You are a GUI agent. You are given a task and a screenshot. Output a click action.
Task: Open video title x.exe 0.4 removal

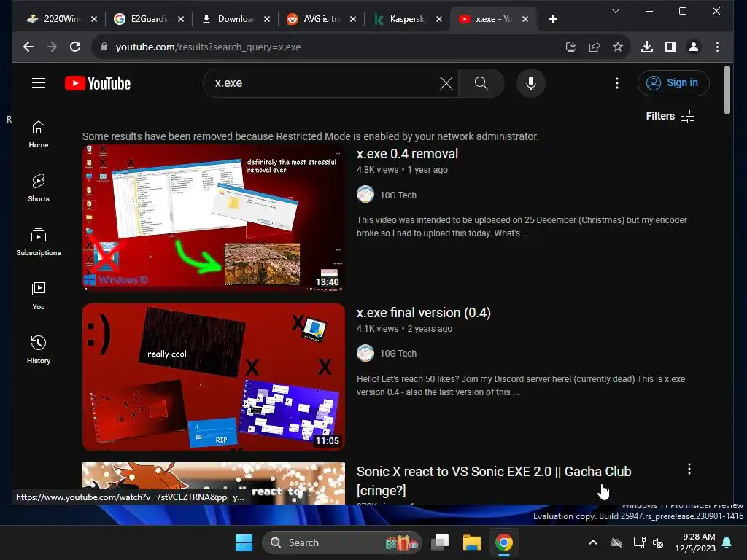pyautogui.click(x=407, y=154)
